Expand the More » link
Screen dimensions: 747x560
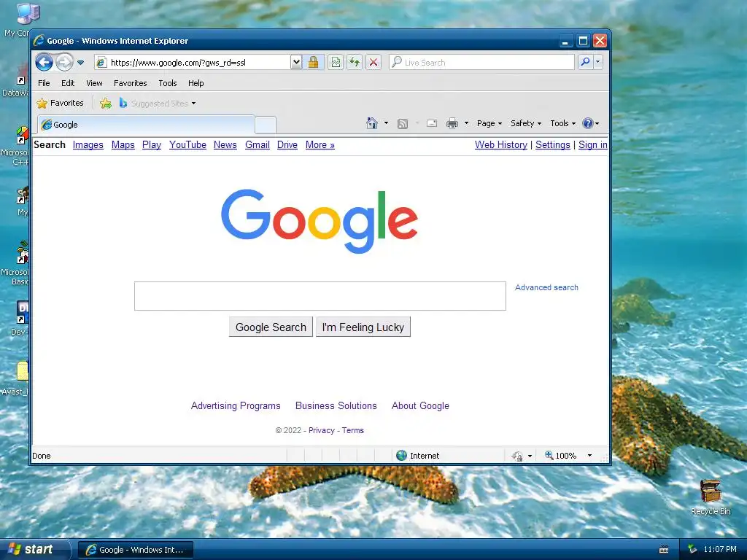pos(320,145)
